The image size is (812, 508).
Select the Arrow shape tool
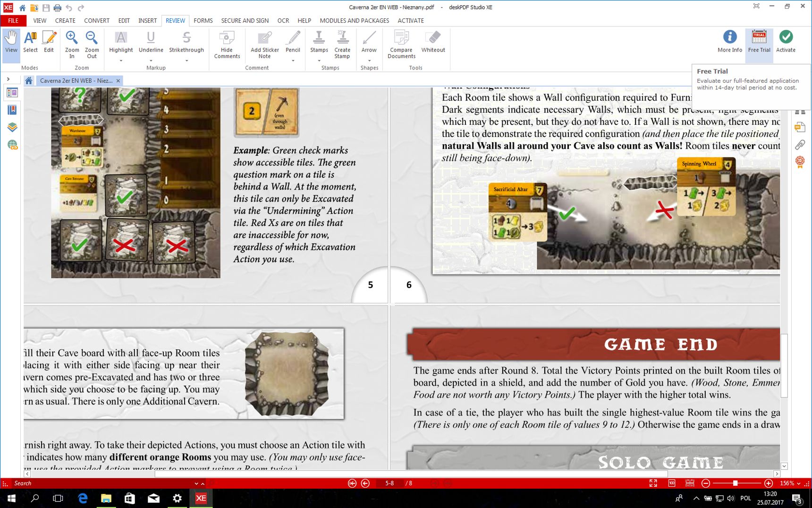(x=369, y=42)
